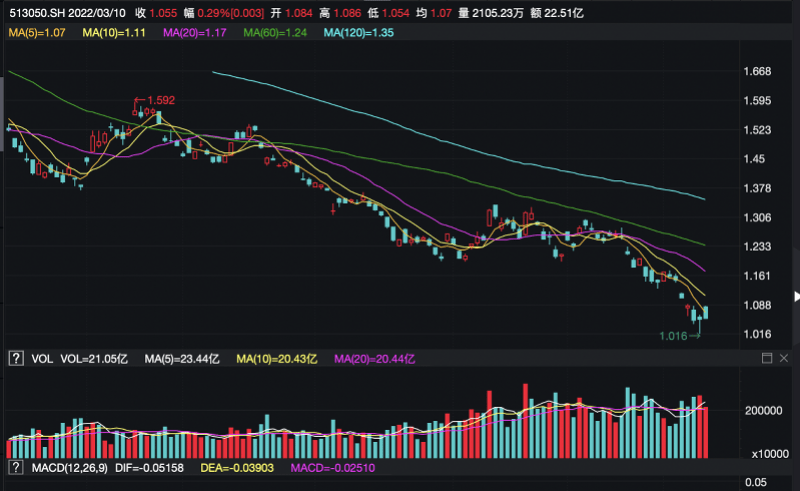The width and height of the screenshot is (800, 491).
Task: Open MACD(12,26,9) parameter settings label
Action: pos(68,468)
